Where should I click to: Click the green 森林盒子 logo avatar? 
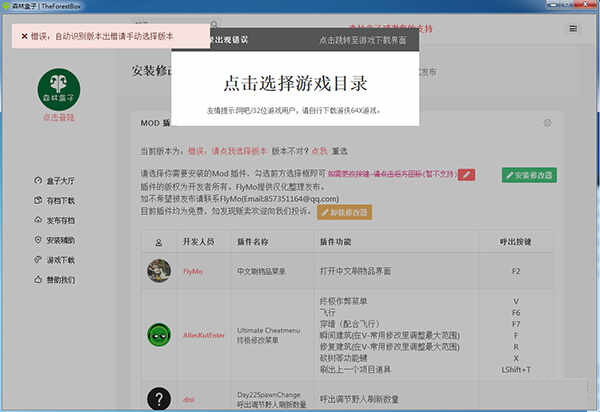coord(59,89)
